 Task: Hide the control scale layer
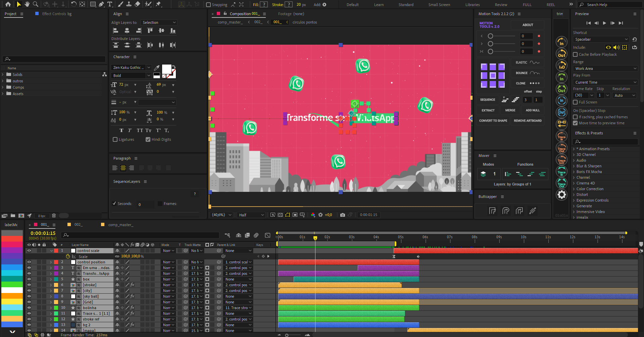pyautogui.click(x=29, y=251)
